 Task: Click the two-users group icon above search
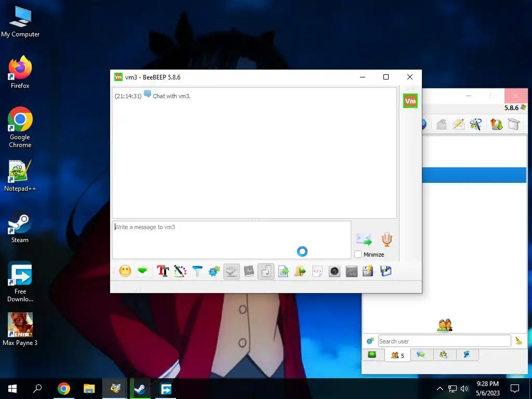(x=445, y=325)
